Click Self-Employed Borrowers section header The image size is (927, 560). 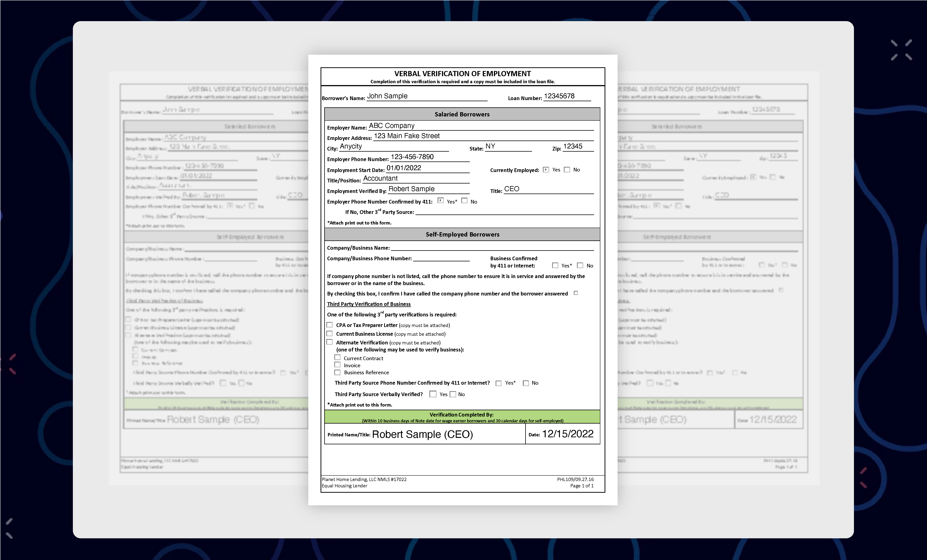pos(462,234)
